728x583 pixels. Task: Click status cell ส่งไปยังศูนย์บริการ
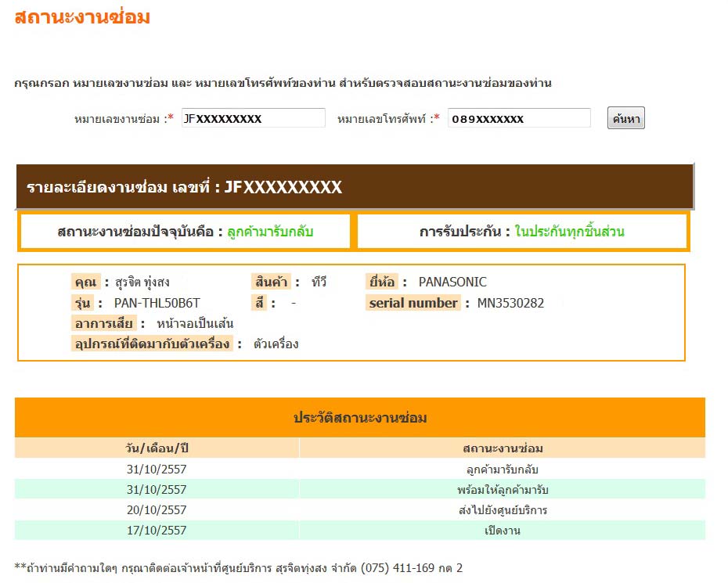(503, 510)
